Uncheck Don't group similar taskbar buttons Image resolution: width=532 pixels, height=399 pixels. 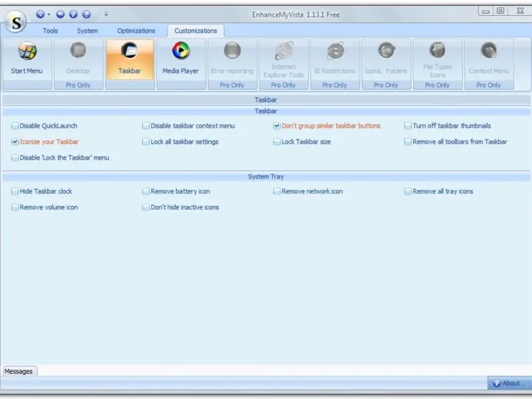tap(277, 126)
